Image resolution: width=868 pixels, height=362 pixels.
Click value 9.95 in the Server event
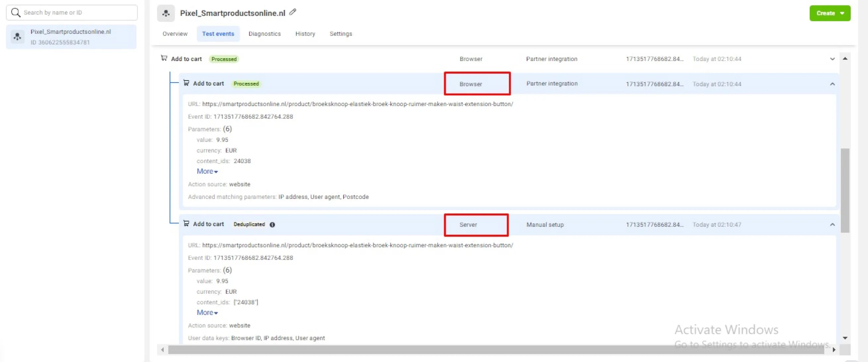pos(222,281)
